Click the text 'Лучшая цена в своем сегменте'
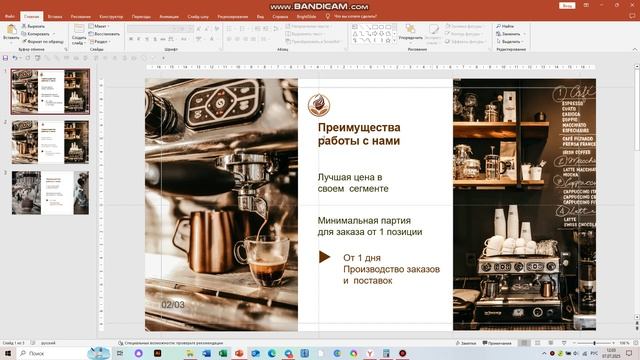 pyautogui.click(x=353, y=183)
